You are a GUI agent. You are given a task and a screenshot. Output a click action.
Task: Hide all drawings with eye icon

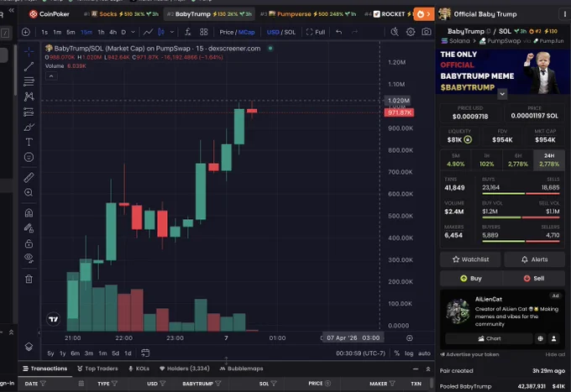pyautogui.click(x=29, y=258)
